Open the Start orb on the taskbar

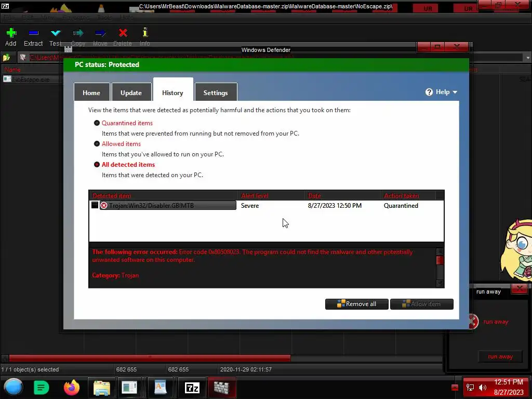tap(14, 387)
